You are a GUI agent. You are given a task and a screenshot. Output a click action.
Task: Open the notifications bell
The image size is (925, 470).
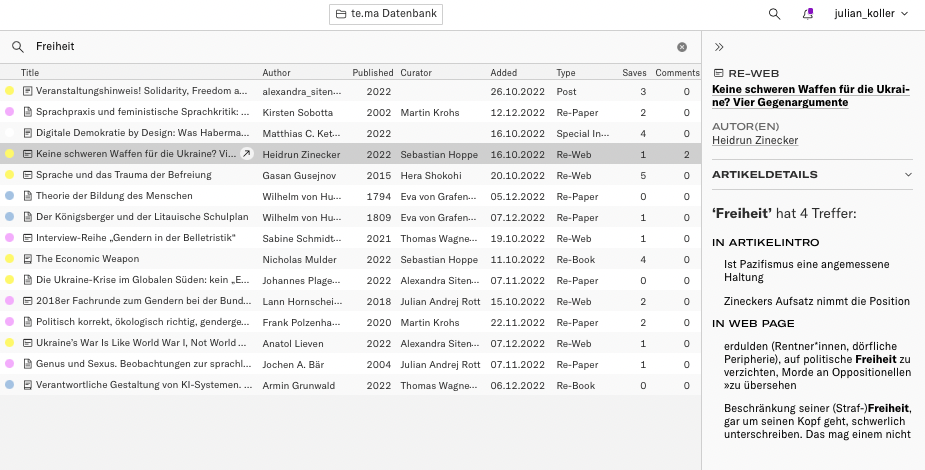pyautogui.click(x=807, y=14)
